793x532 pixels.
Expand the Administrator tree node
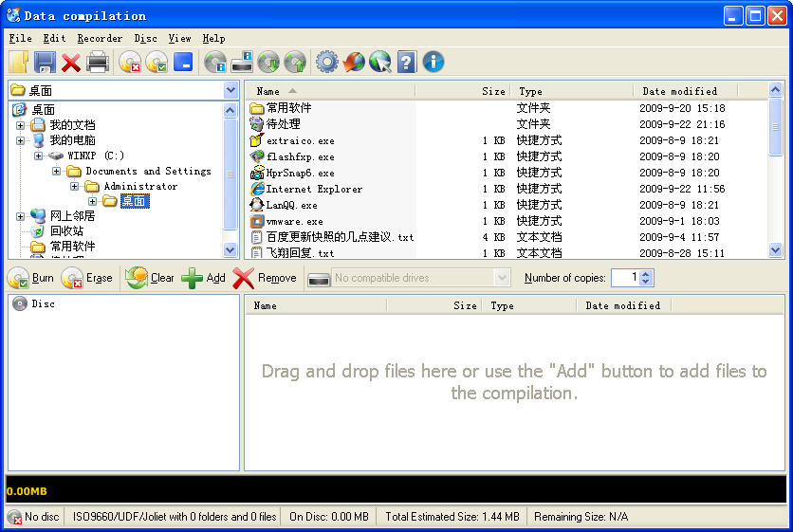[75, 186]
